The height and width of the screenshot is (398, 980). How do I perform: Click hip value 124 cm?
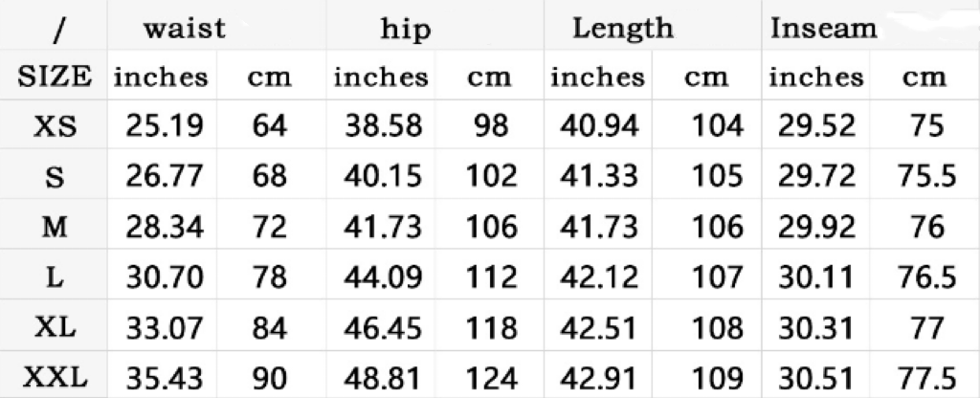pos(492,378)
